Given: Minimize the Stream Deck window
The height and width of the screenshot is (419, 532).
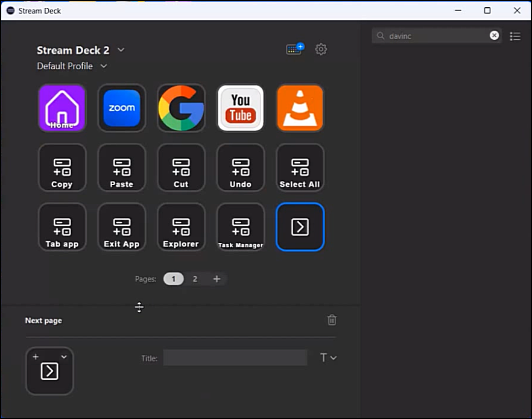Looking at the screenshot, I should pyautogui.click(x=458, y=10).
